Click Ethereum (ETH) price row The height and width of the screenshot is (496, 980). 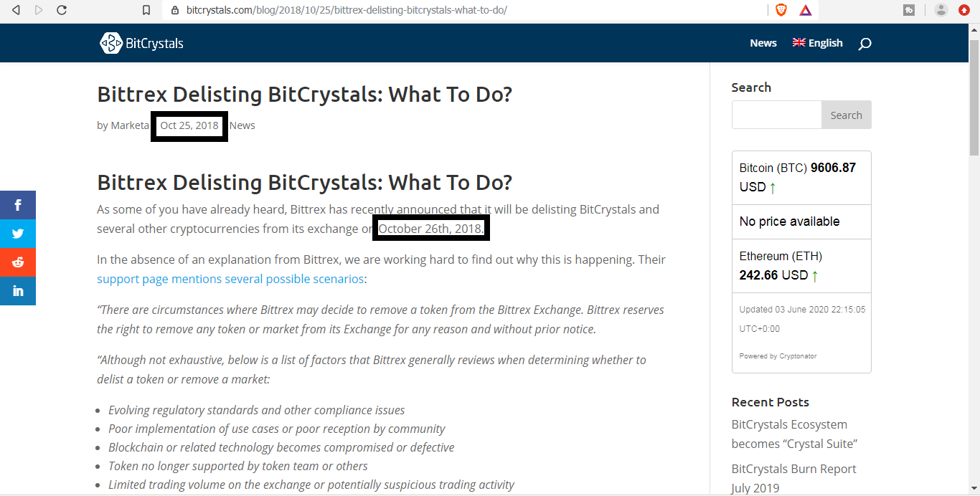[801, 266]
